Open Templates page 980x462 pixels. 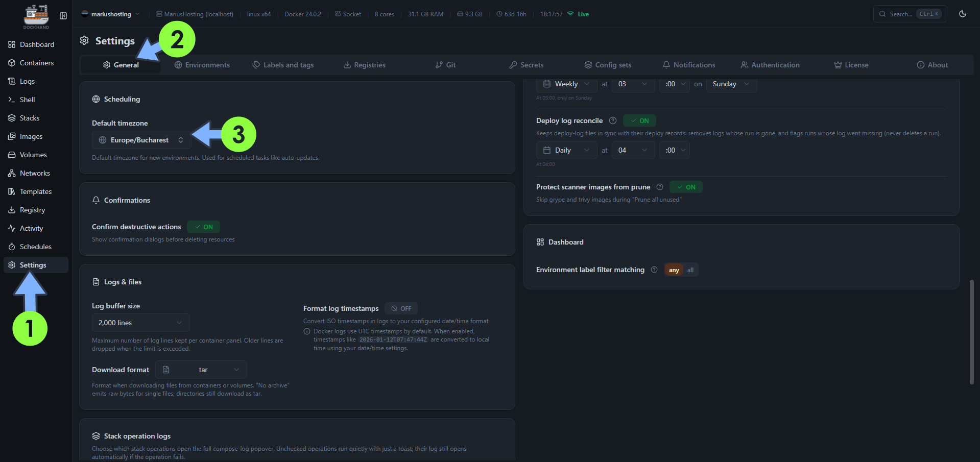[x=36, y=191]
